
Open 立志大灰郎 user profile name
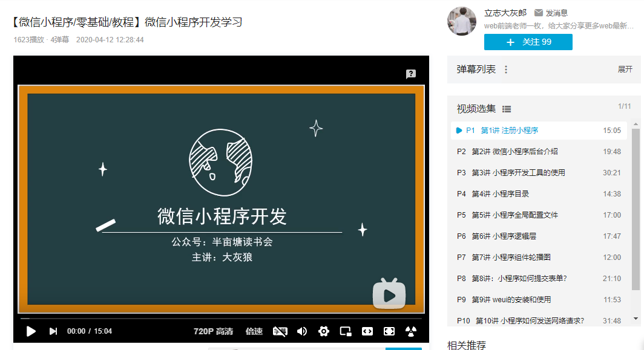505,13
